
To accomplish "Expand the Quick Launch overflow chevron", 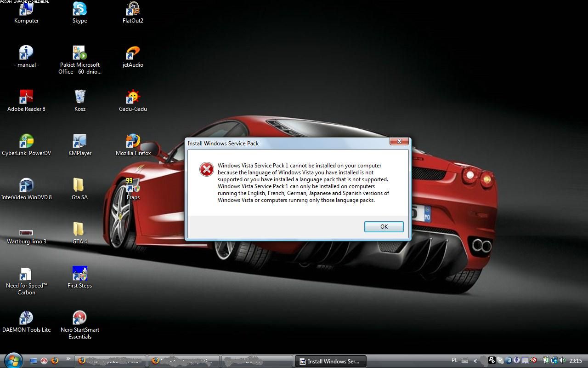I will coord(68,359).
